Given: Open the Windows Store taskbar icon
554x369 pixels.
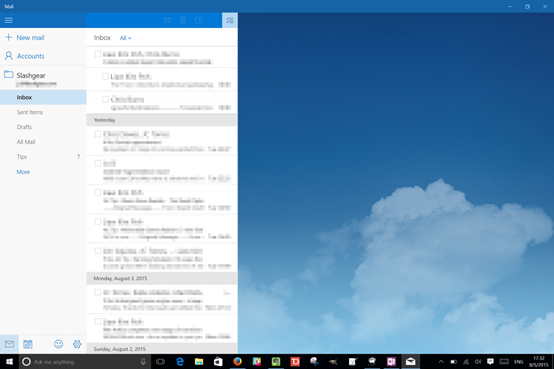Looking at the screenshot, I should point(218,362).
